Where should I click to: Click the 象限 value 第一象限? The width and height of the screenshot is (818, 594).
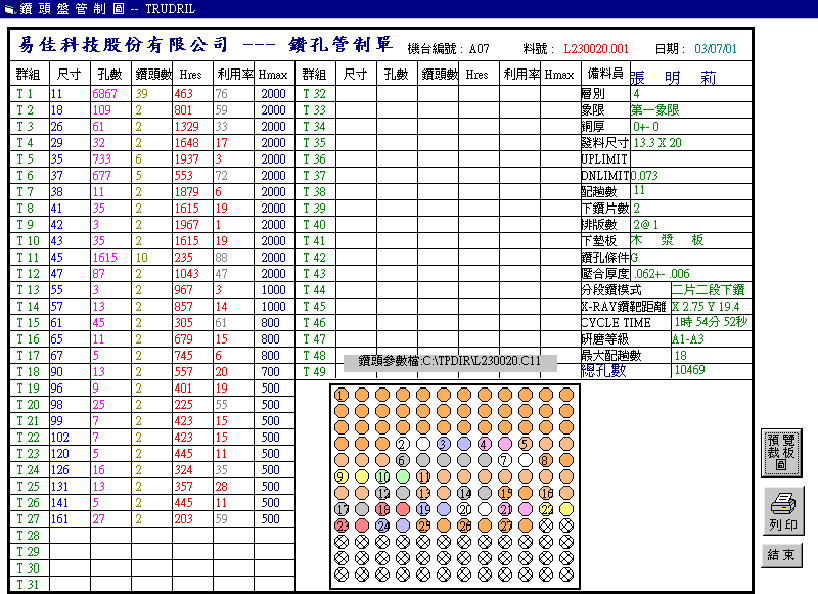[655, 110]
